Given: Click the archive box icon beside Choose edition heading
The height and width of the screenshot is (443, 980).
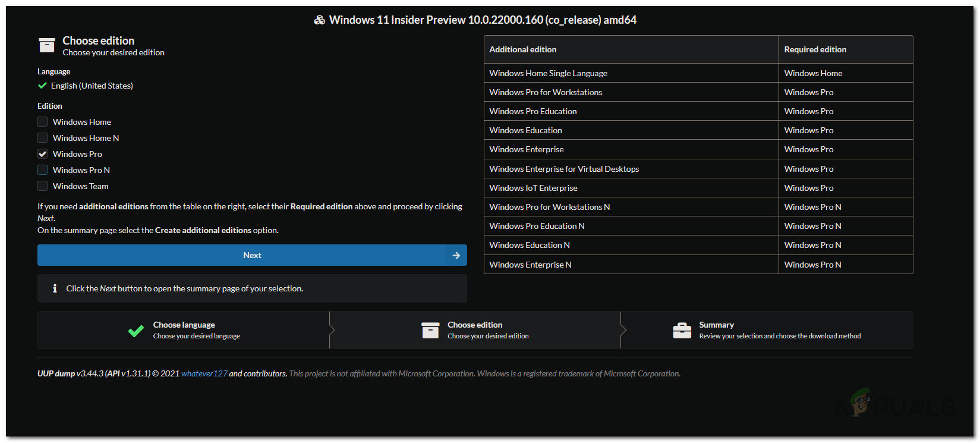Looking at the screenshot, I should [x=46, y=45].
